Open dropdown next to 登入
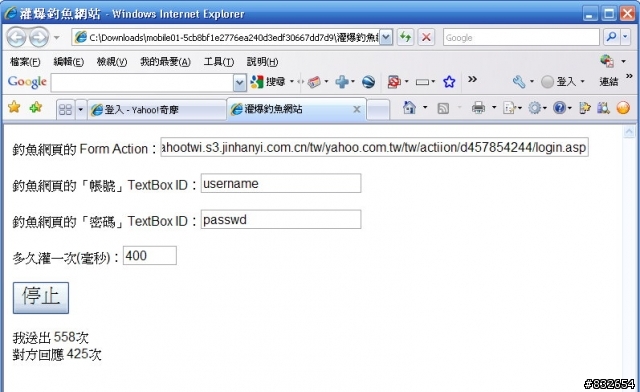Viewport: 640px width, 392px height. pyautogui.click(x=582, y=82)
